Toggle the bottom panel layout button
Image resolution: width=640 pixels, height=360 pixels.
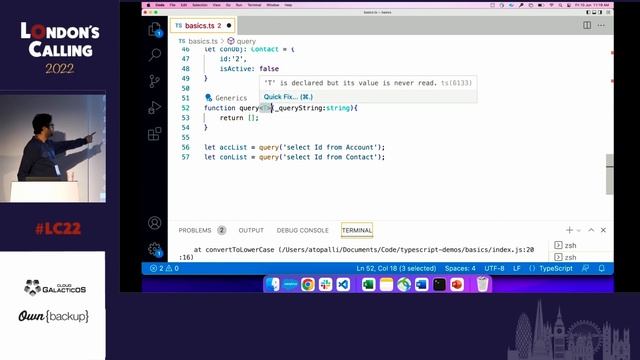point(594,12)
